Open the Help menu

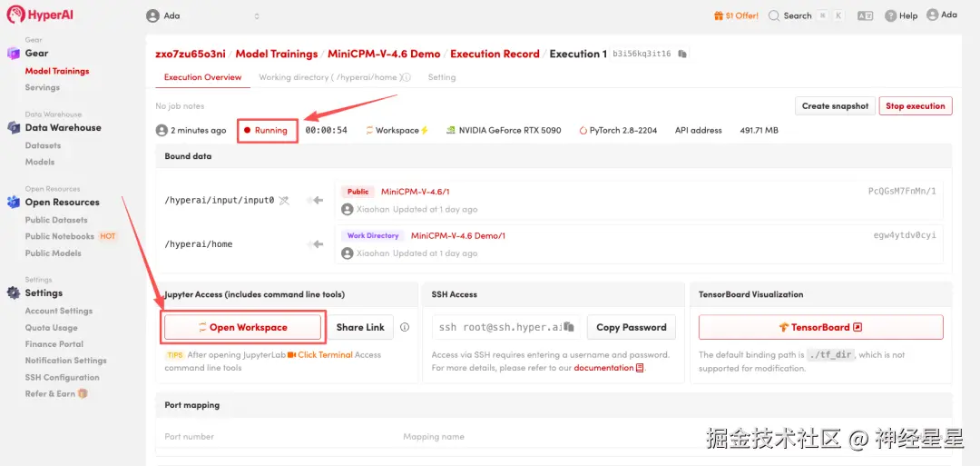click(x=901, y=15)
